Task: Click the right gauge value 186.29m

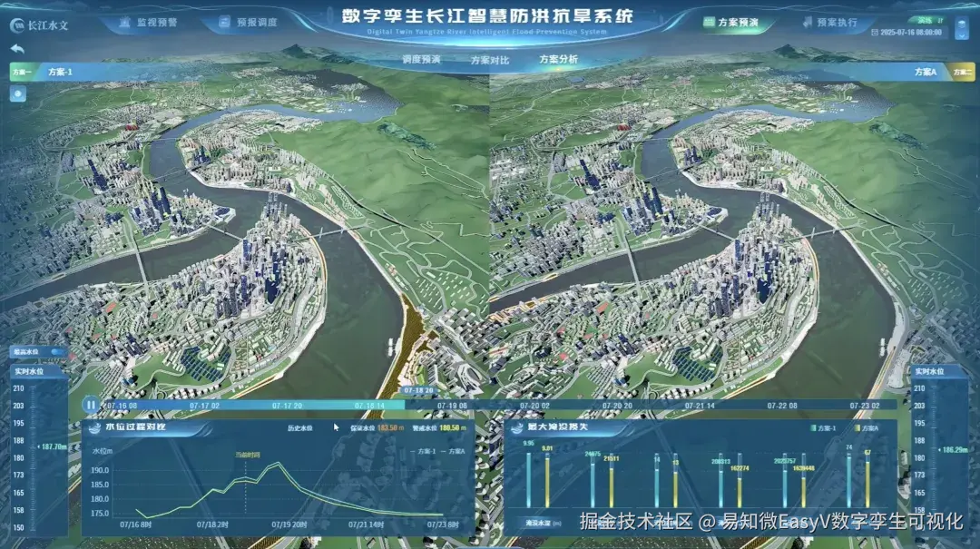Action: [x=954, y=449]
